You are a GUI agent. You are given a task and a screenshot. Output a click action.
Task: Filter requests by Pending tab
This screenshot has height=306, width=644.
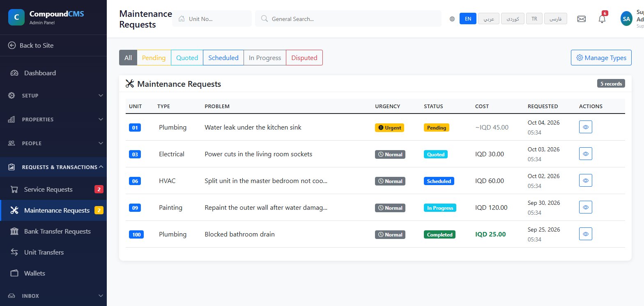click(x=154, y=58)
